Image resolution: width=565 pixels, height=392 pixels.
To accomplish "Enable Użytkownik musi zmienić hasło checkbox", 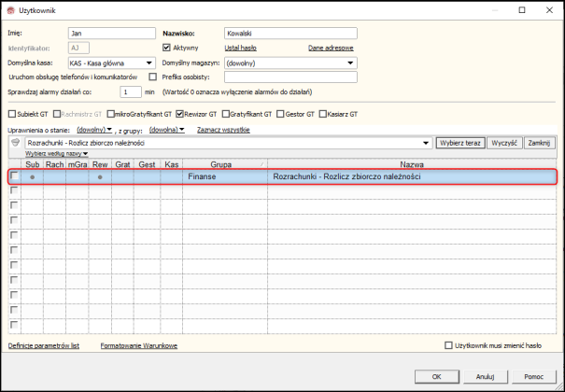I will 448,345.
